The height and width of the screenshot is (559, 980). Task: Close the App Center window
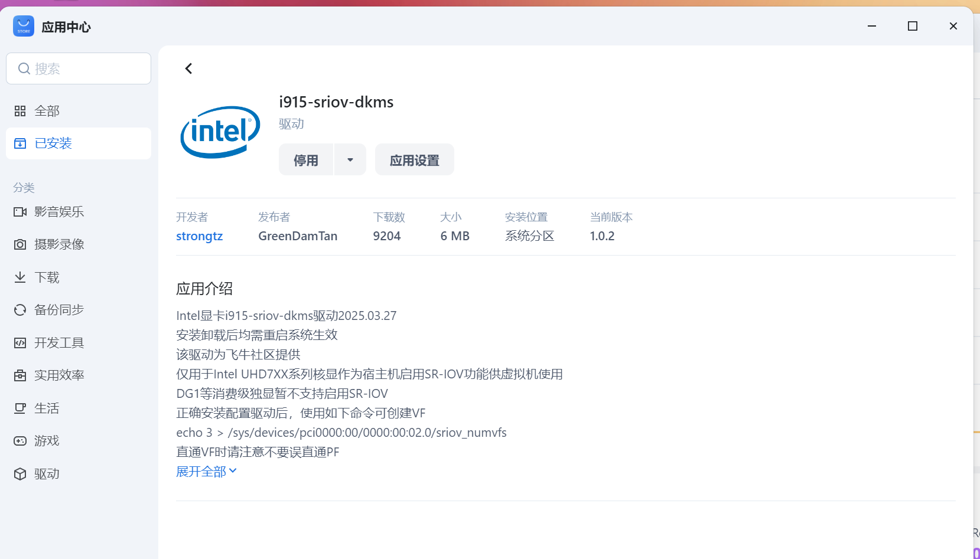coord(953,26)
